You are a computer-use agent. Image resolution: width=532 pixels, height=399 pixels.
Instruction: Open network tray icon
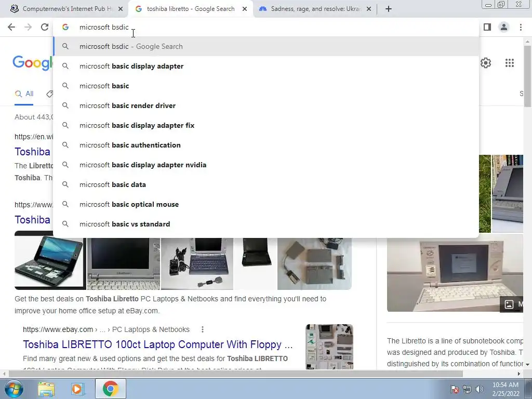467,389
